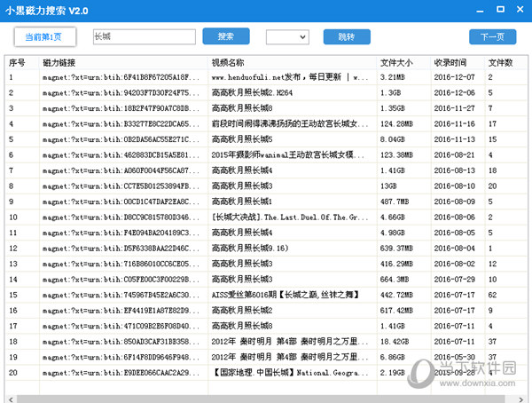Focus the search field containing 长城
This screenshot has width=532, height=403.
click(x=143, y=36)
